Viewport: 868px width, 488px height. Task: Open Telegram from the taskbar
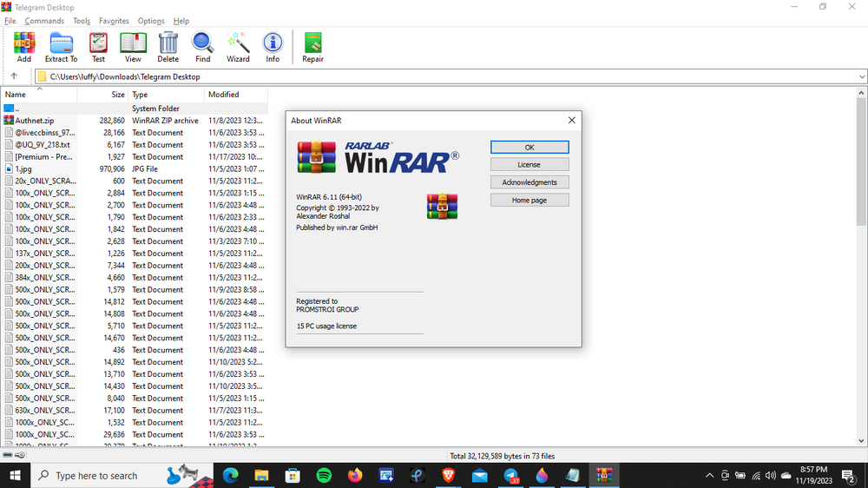pos(511,475)
